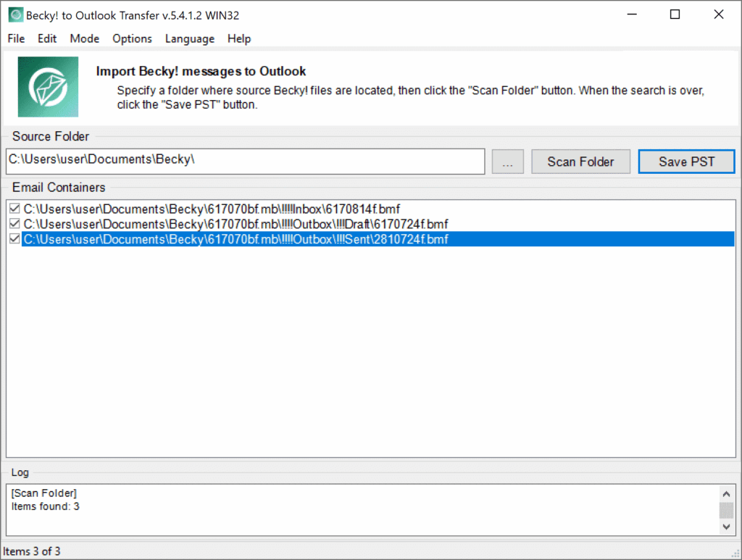
Task: Maximize the application window
Action: (675, 14)
